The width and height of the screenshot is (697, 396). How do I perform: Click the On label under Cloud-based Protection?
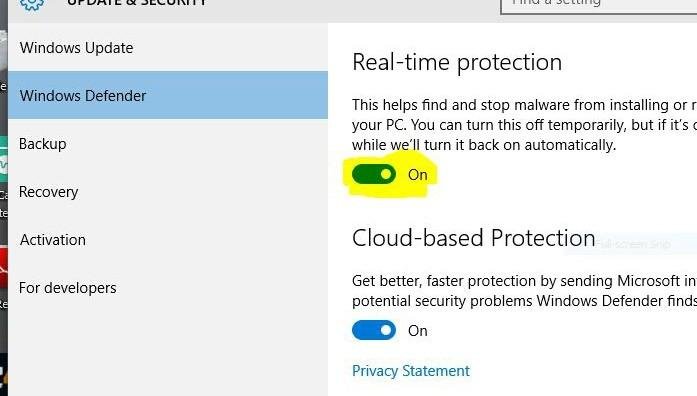(418, 331)
